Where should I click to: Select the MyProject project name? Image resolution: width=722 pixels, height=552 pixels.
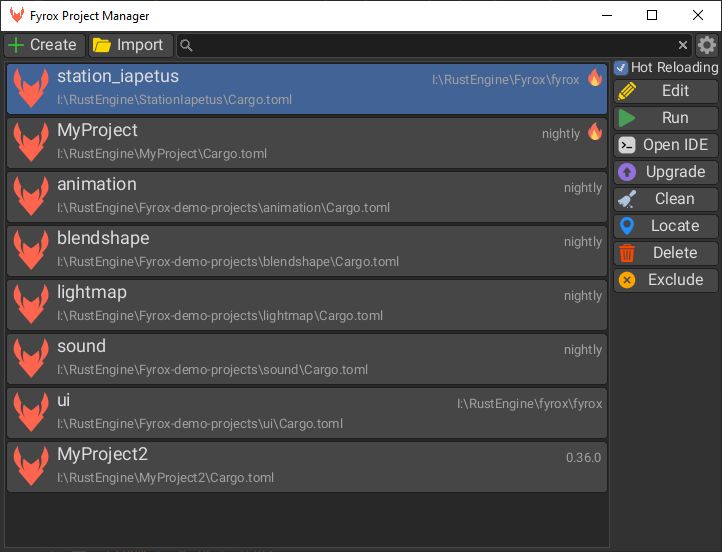tap(97, 131)
